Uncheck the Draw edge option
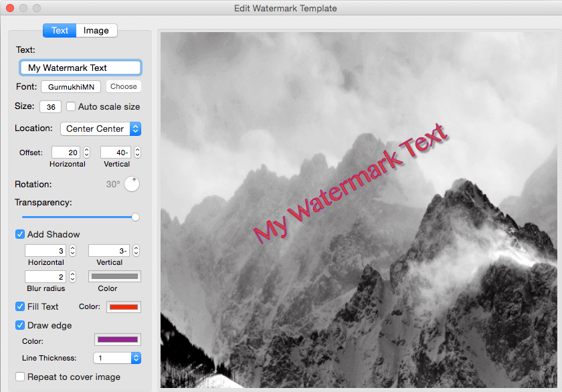Image resolution: width=562 pixels, height=392 pixels. click(20, 325)
